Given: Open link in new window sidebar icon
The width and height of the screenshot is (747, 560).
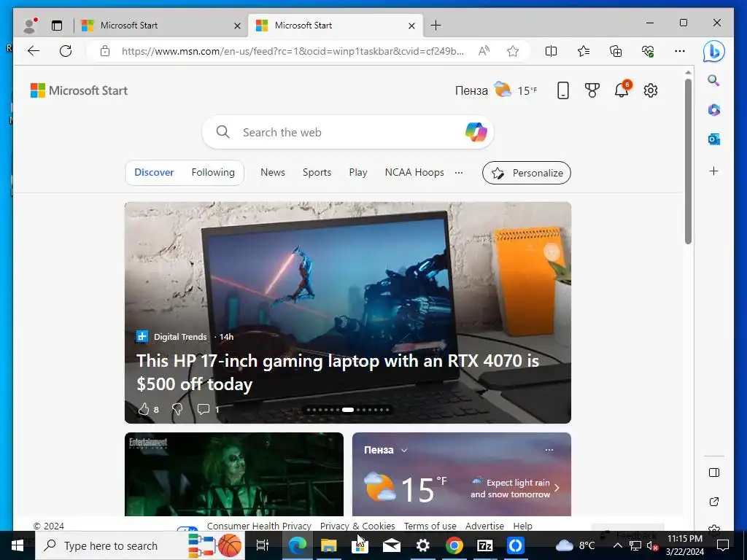Looking at the screenshot, I should point(713,502).
